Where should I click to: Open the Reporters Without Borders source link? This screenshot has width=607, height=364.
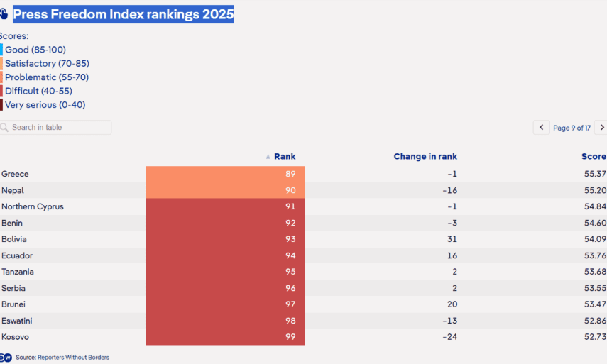73,358
